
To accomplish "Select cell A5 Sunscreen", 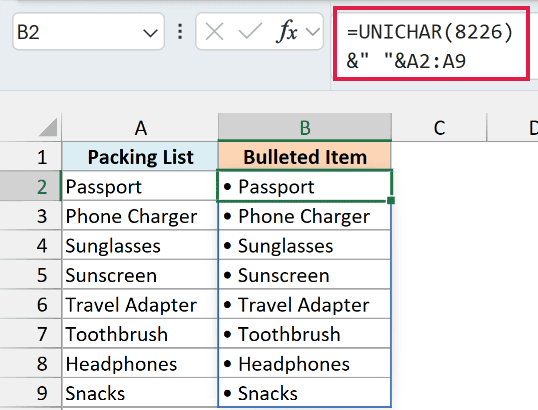I will [x=140, y=275].
